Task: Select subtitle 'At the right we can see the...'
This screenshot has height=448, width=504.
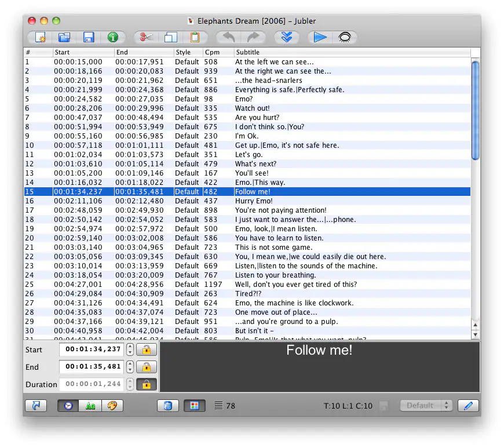Action: pos(247,71)
